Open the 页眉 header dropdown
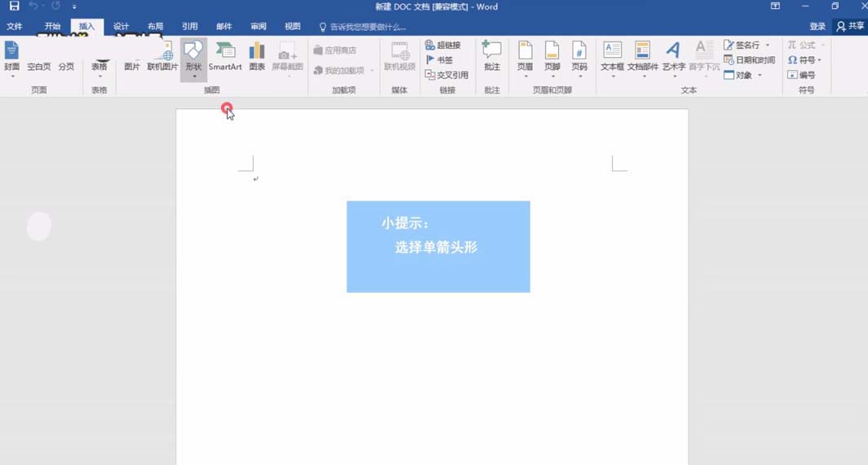 coord(525,59)
